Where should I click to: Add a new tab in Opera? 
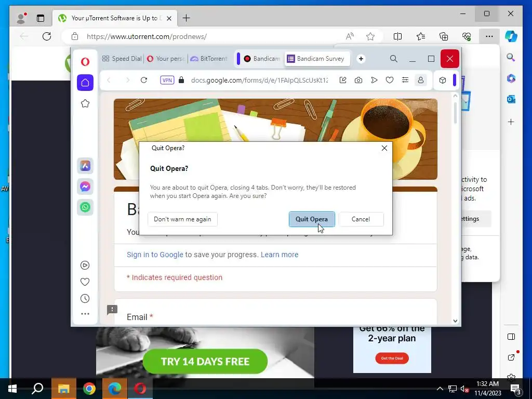[x=361, y=59]
